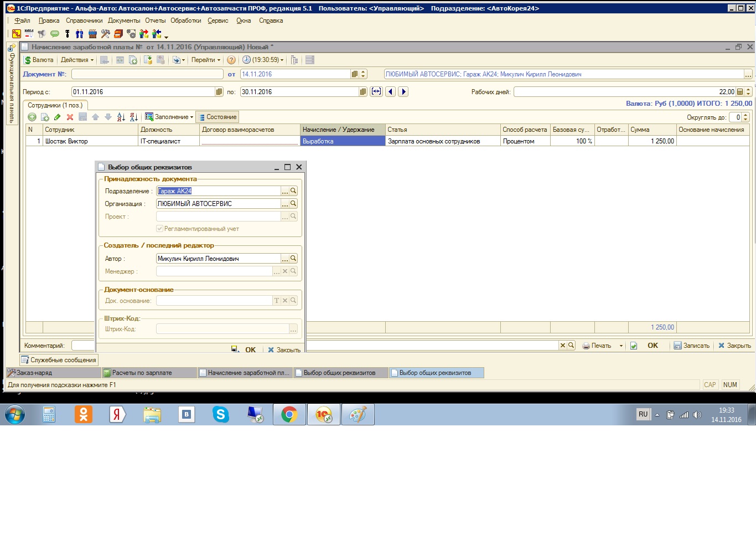The height and width of the screenshot is (535, 756).
Task: Click the wrench and hammer tools icon
Action: (x=105, y=34)
